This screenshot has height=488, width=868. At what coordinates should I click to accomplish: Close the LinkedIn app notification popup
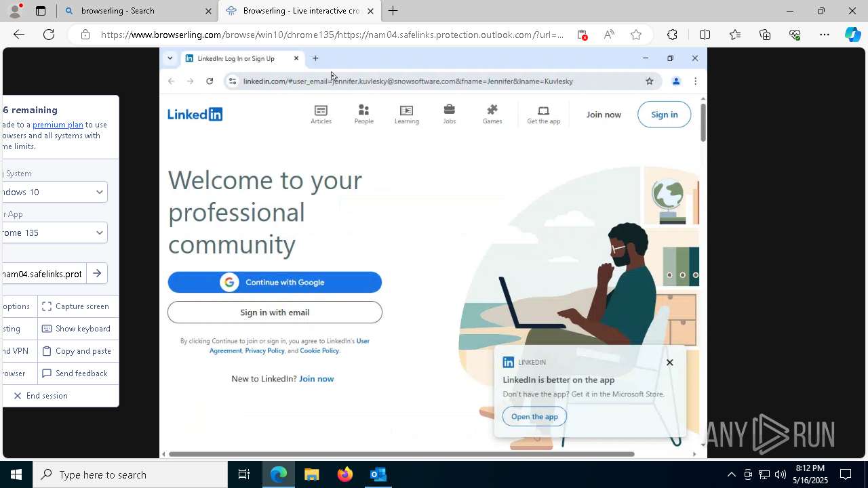[x=669, y=362]
